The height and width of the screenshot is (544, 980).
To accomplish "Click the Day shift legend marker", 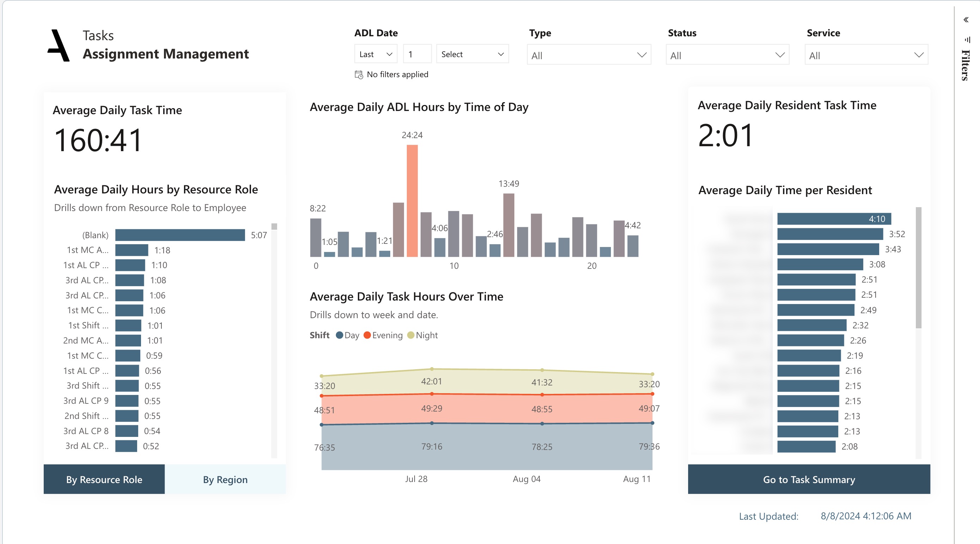I will [x=339, y=335].
